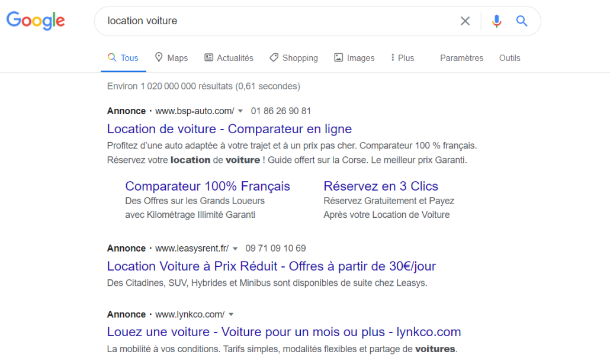Viewport: 610px width, 364px height.
Task: Expand dropdown arrow next to www.lynkco.com
Action: click(231, 314)
